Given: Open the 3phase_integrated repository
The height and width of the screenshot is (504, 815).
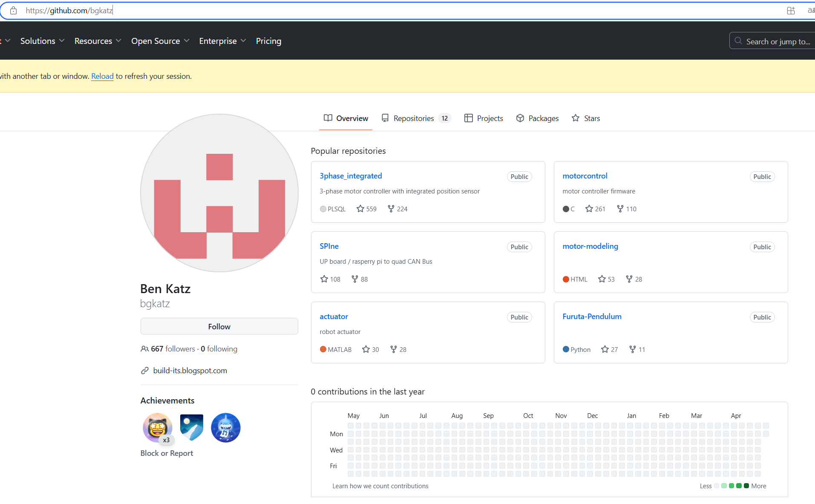Looking at the screenshot, I should pos(351,176).
